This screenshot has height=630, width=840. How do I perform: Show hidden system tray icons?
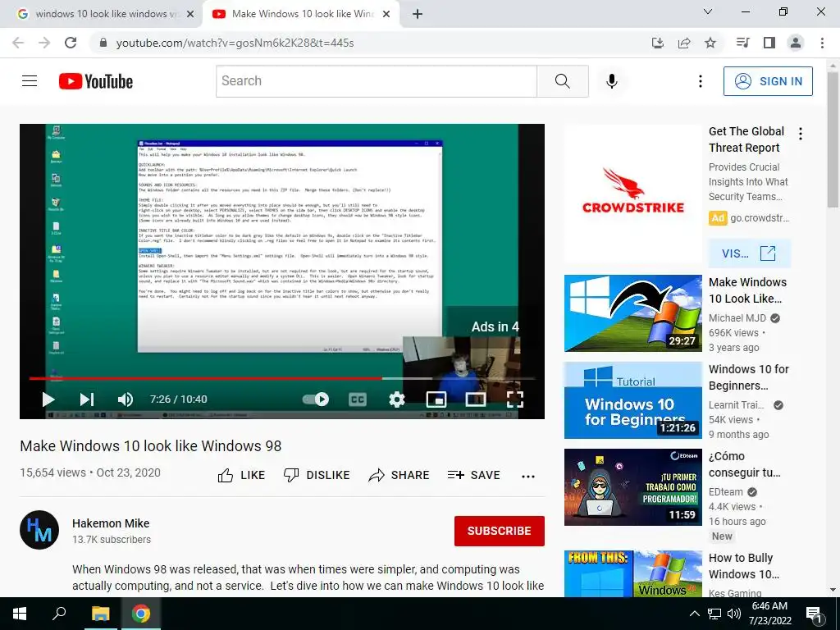click(x=694, y=614)
